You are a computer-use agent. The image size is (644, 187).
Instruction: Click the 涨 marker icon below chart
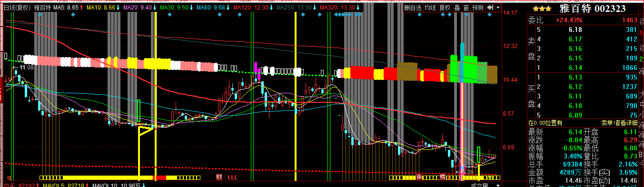(x=419, y=177)
